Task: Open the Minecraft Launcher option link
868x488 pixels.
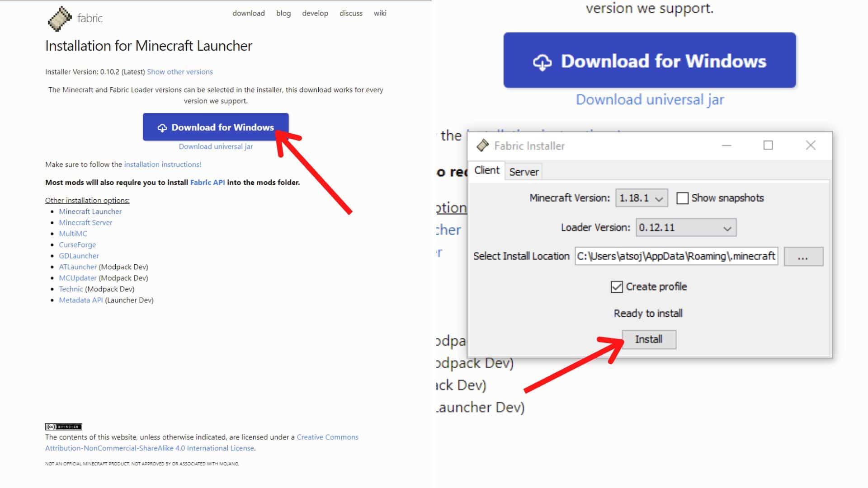Action: pos(90,211)
